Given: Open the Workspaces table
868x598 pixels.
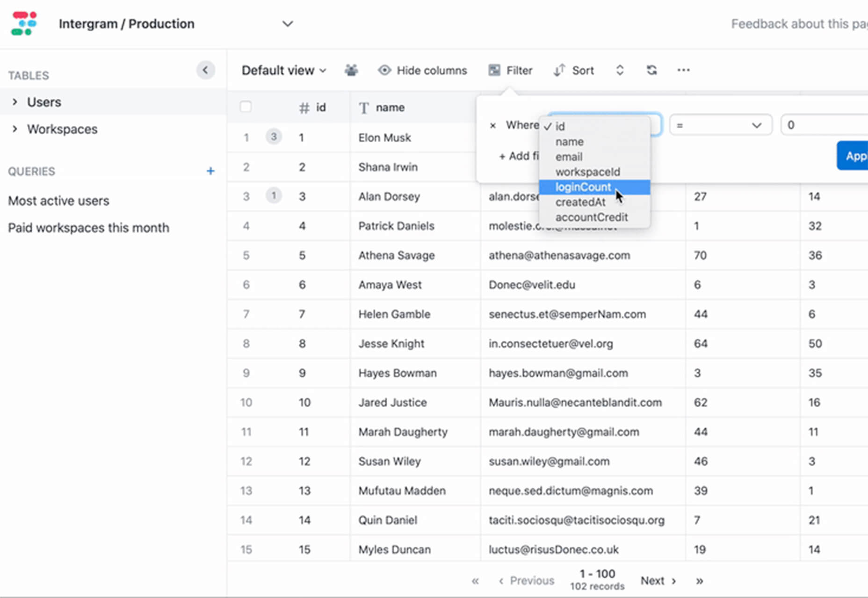Looking at the screenshot, I should pos(62,129).
